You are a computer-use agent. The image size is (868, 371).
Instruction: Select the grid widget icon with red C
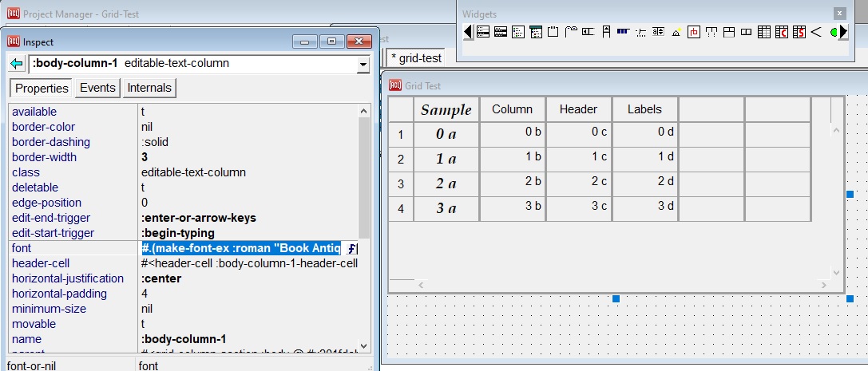click(x=781, y=32)
